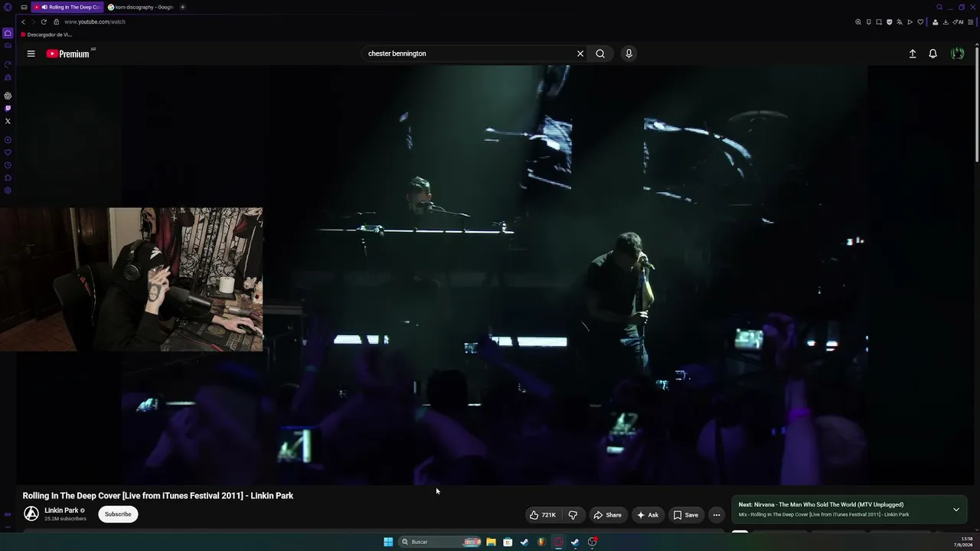
Task: Go back in browser history
Action: point(23,21)
